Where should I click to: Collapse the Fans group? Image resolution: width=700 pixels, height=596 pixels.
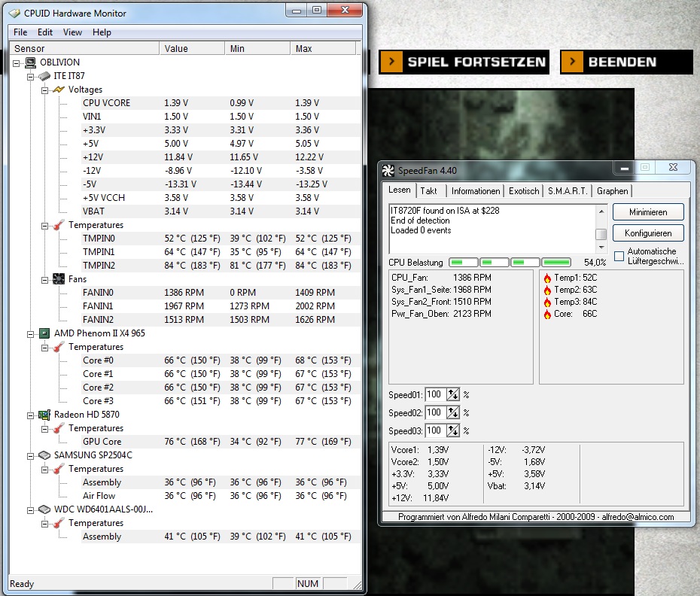[44, 280]
